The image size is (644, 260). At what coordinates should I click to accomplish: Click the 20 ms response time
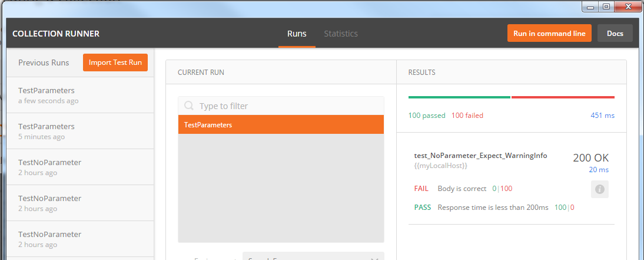[x=599, y=169]
